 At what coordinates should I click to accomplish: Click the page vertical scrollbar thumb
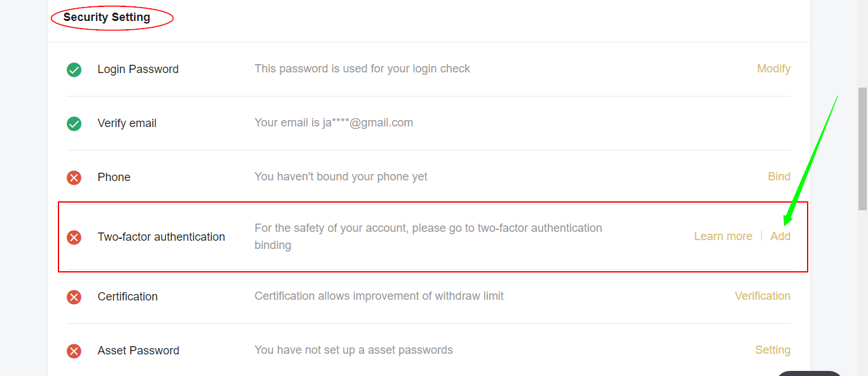click(x=862, y=149)
